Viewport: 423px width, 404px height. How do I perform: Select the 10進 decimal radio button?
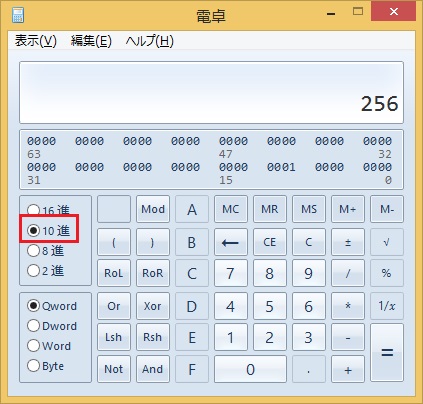coord(49,230)
